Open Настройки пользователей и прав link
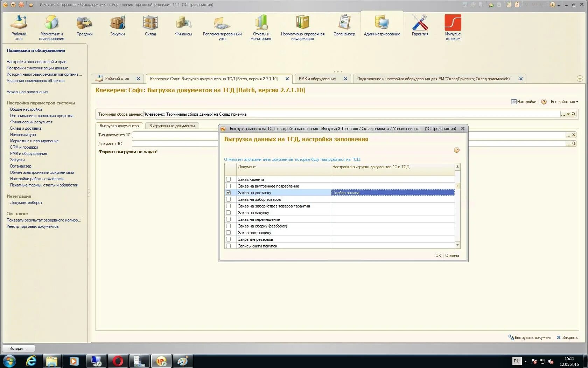The height and width of the screenshot is (368, 588). coord(36,62)
